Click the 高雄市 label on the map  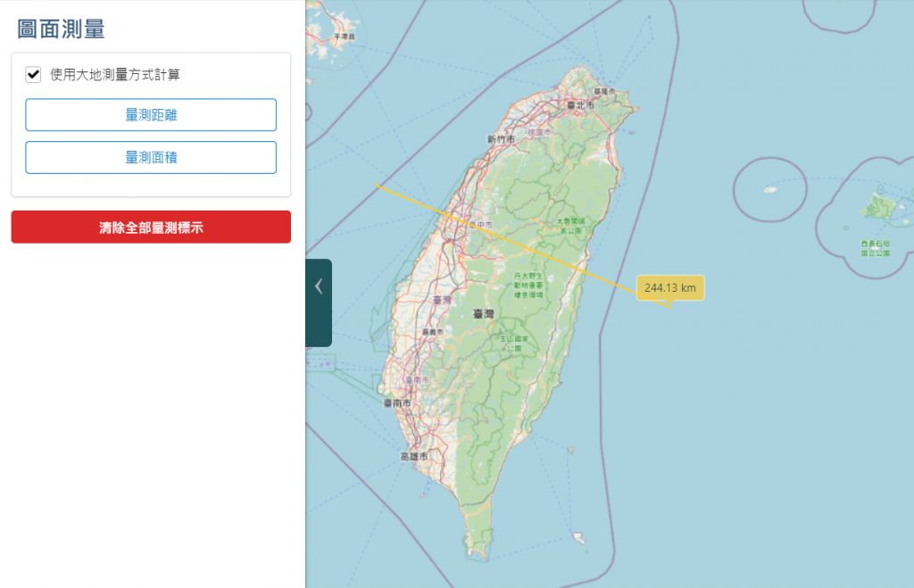[414, 456]
